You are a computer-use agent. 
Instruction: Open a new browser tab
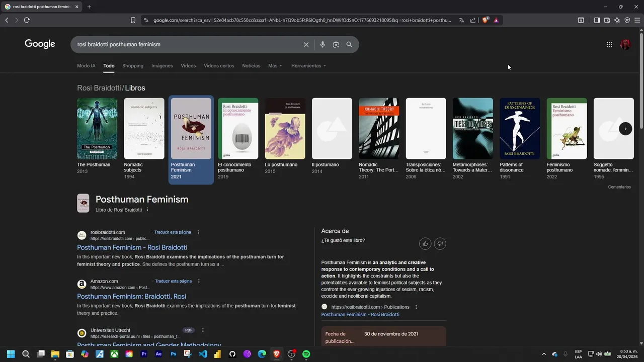tap(89, 7)
